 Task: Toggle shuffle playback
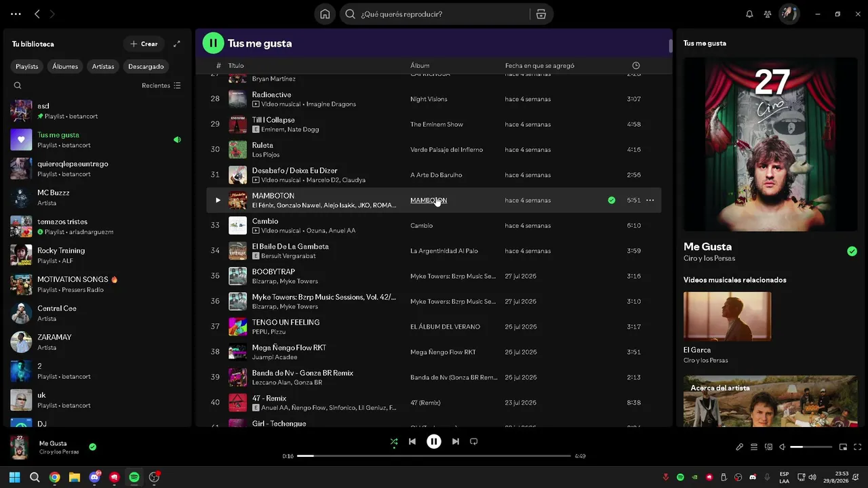[394, 441]
